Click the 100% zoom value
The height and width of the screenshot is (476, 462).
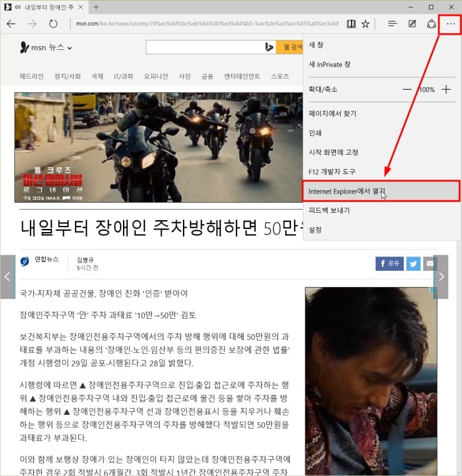click(x=426, y=90)
